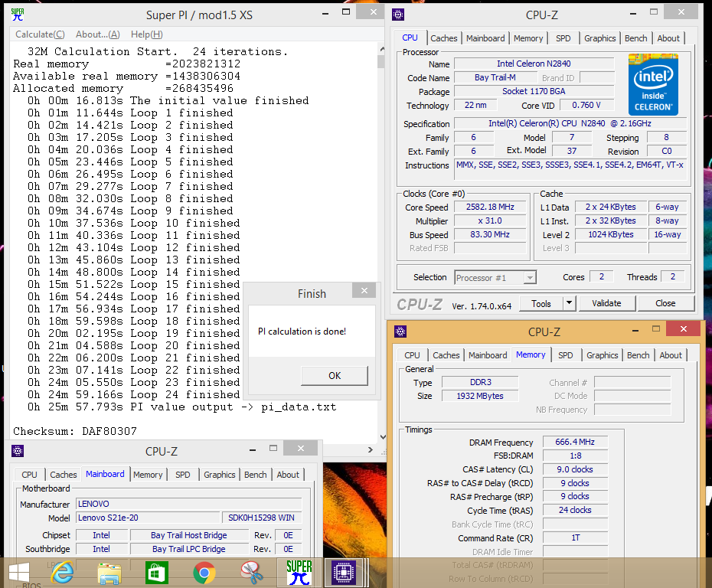Open Internet Explorer from taskbar
Image resolution: width=712 pixels, height=588 pixels.
(x=62, y=572)
